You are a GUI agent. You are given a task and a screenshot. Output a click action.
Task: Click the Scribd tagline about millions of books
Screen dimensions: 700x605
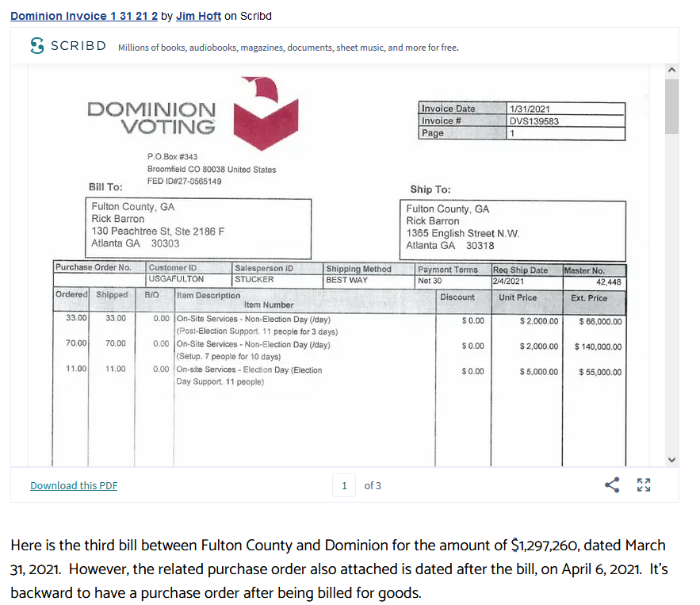point(289,48)
